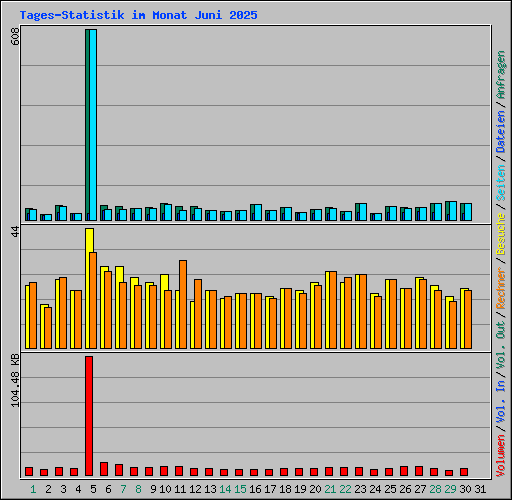The width and height of the screenshot is (512, 500).
Task: Click the '104.48 KB' volume axis label
Action: (15, 380)
